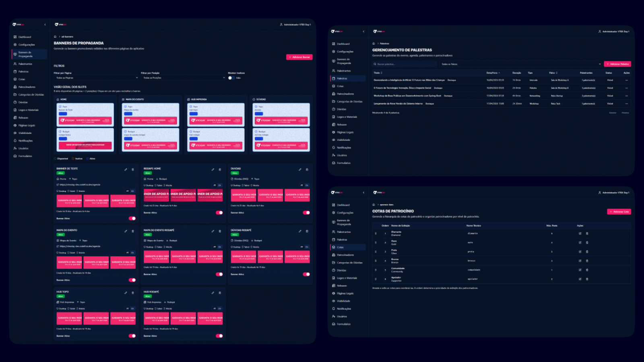Click the Adicionar Cota button
The image size is (644, 362).
pos(619,212)
